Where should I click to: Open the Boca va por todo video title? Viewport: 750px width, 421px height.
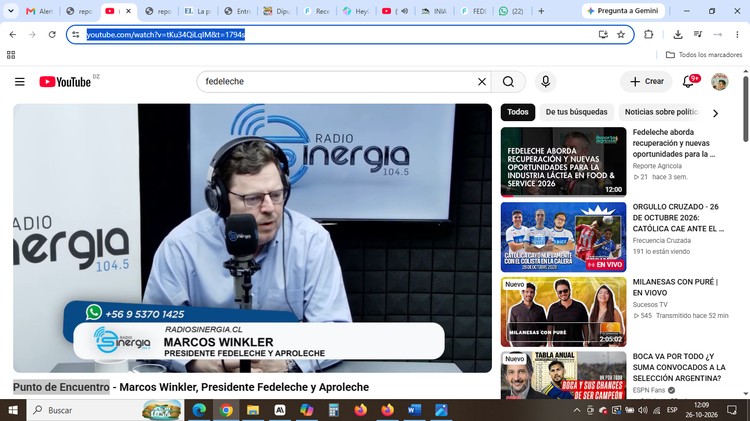[x=679, y=367]
